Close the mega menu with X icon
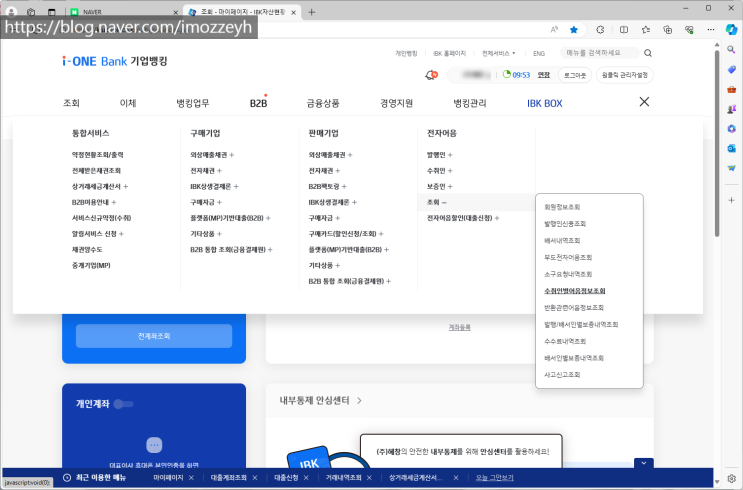 [644, 102]
